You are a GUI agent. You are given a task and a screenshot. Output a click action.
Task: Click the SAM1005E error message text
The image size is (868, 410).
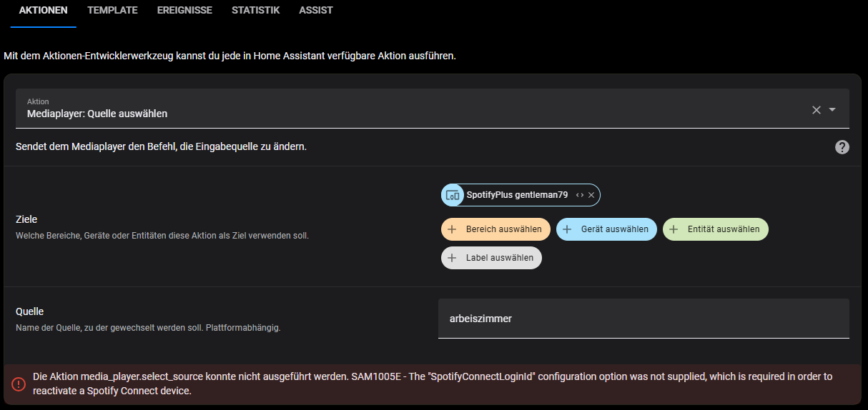click(x=433, y=384)
